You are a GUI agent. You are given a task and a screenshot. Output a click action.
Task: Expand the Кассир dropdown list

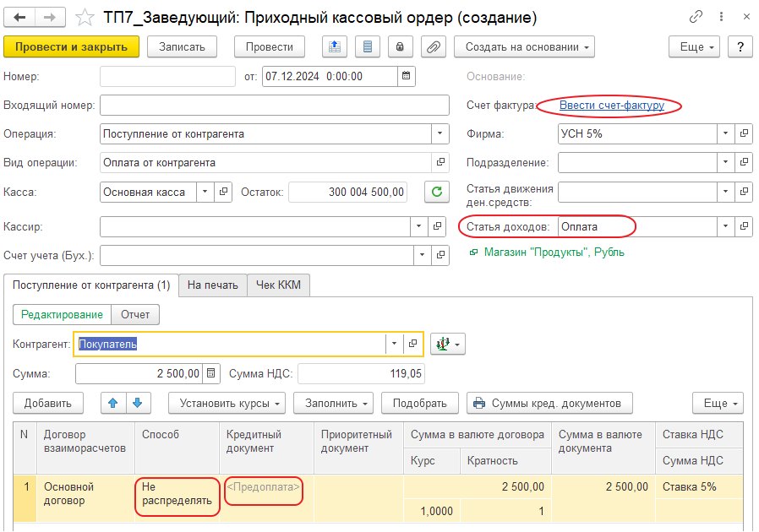click(418, 226)
